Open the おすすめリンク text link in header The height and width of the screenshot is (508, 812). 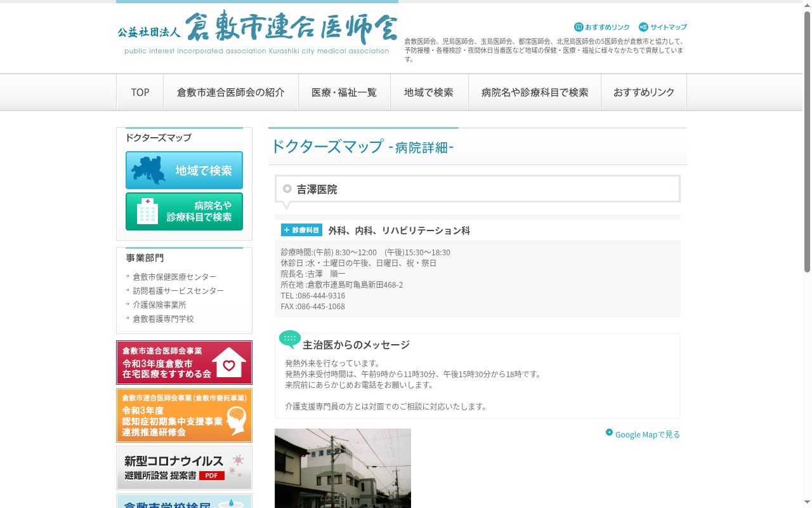pyautogui.click(x=607, y=27)
